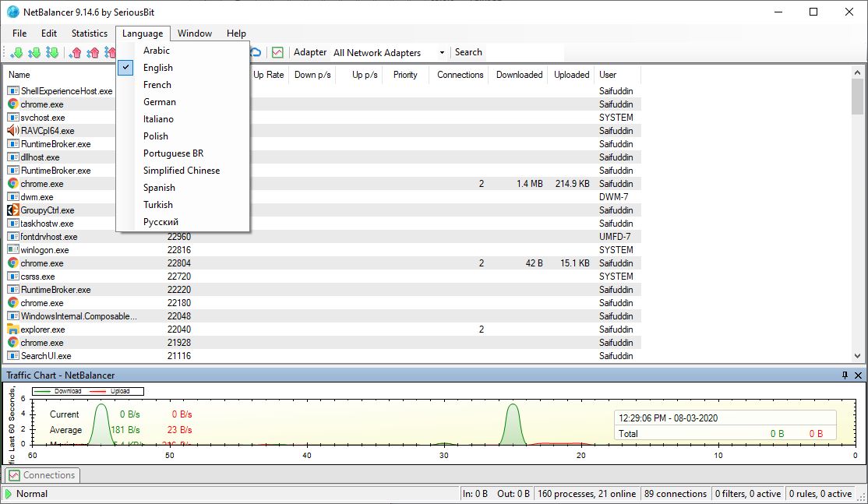
Task: Open the Help menu
Action: pyautogui.click(x=236, y=33)
